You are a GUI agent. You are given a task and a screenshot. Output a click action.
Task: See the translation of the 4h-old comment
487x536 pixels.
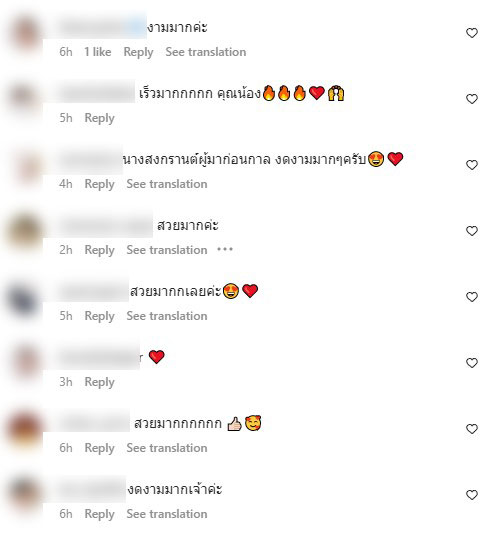click(167, 184)
